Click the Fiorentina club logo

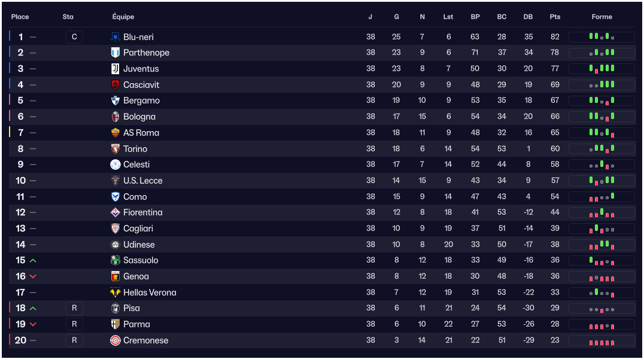[x=116, y=212]
